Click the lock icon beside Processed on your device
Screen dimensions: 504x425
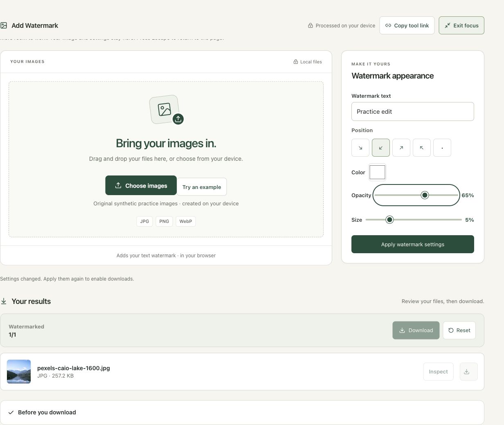click(x=310, y=25)
